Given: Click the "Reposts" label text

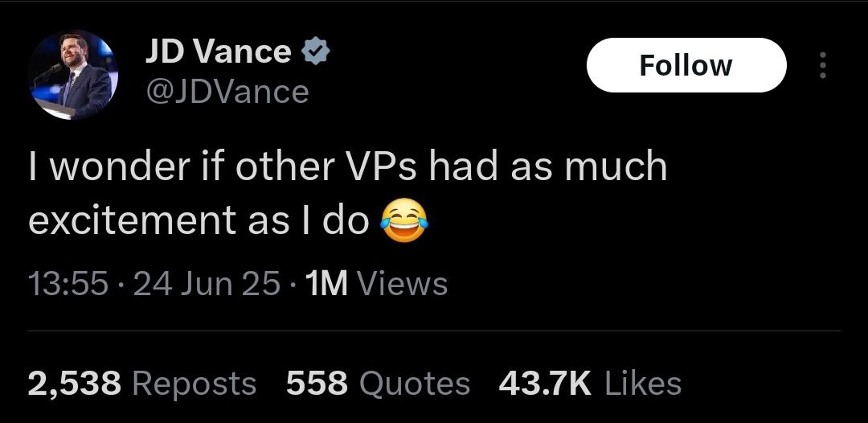Looking at the screenshot, I should [x=194, y=384].
